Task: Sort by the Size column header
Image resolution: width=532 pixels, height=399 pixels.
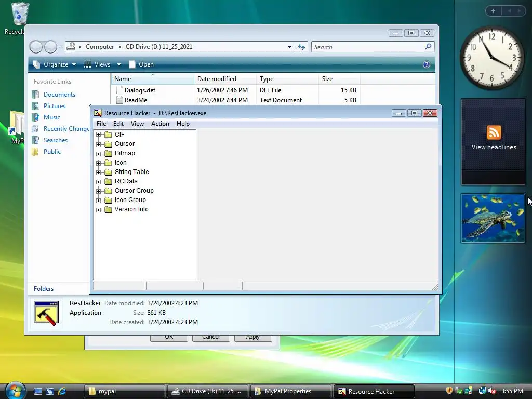Action: pyautogui.click(x=339, y=79)
